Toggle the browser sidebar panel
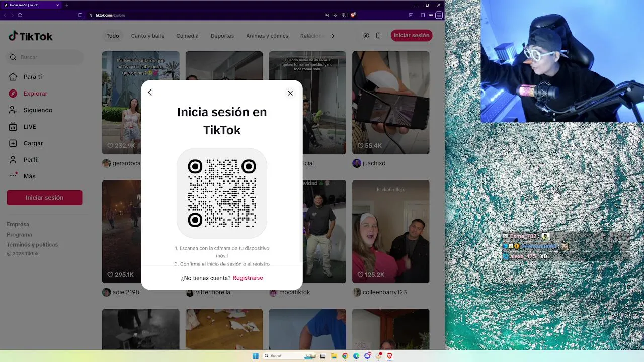This screenshot has width=644, height=362. pyautogui.click(x=423, y=15)
